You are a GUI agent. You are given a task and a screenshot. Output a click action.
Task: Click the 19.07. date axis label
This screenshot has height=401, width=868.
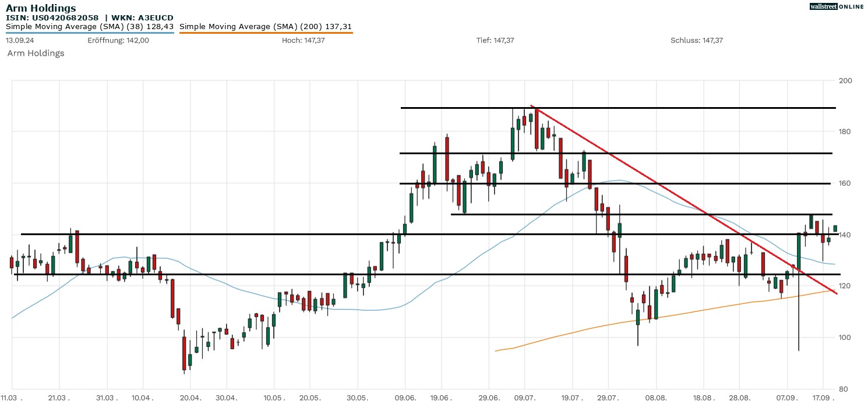click(572, 398)
